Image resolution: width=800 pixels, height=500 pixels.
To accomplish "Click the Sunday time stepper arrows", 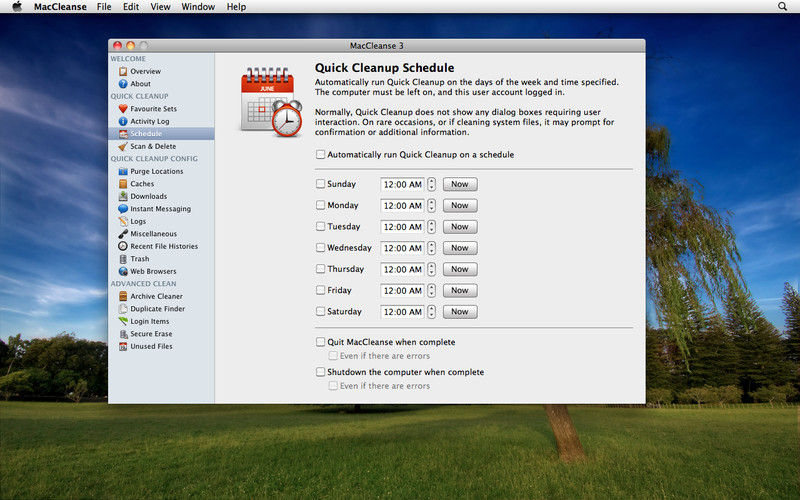I will 432,184.
